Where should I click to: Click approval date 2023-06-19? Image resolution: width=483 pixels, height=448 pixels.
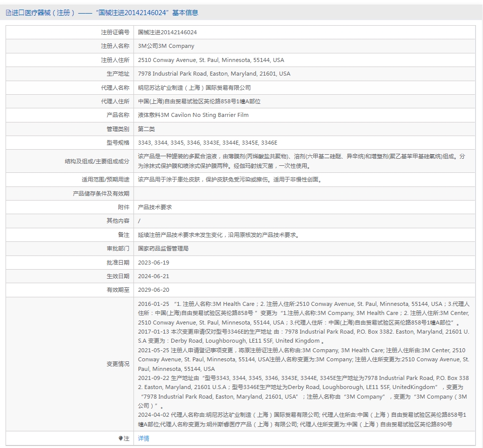tap(154, 263)
